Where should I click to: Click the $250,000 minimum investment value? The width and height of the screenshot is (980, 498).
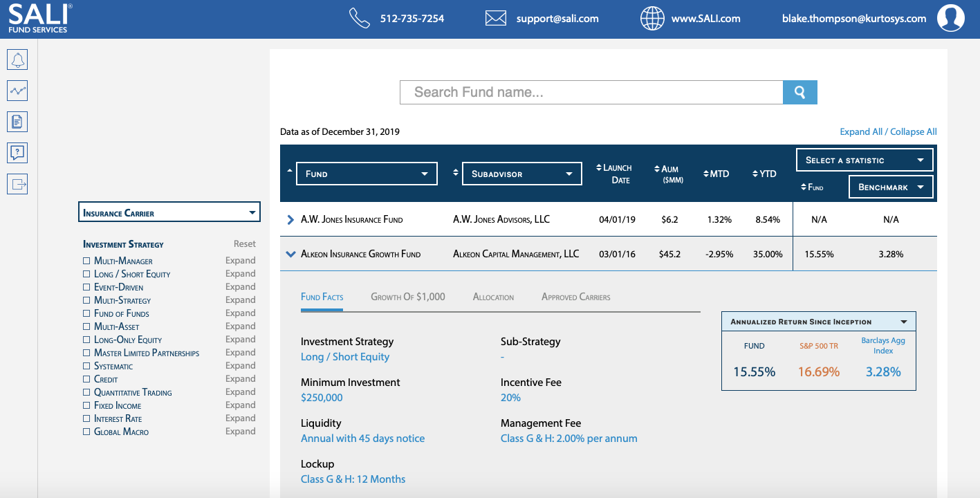click(322, 398)
